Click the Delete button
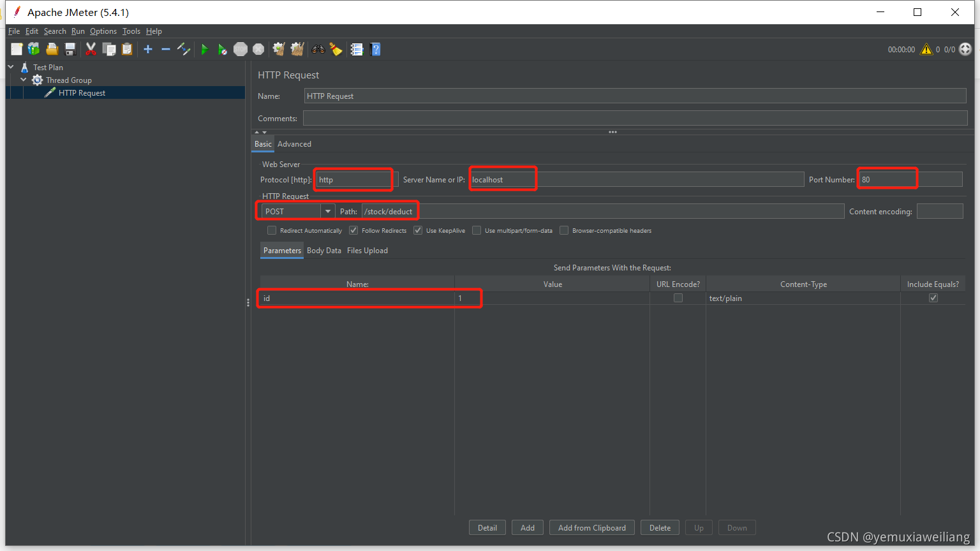980x551 pixels. [660, 527]
